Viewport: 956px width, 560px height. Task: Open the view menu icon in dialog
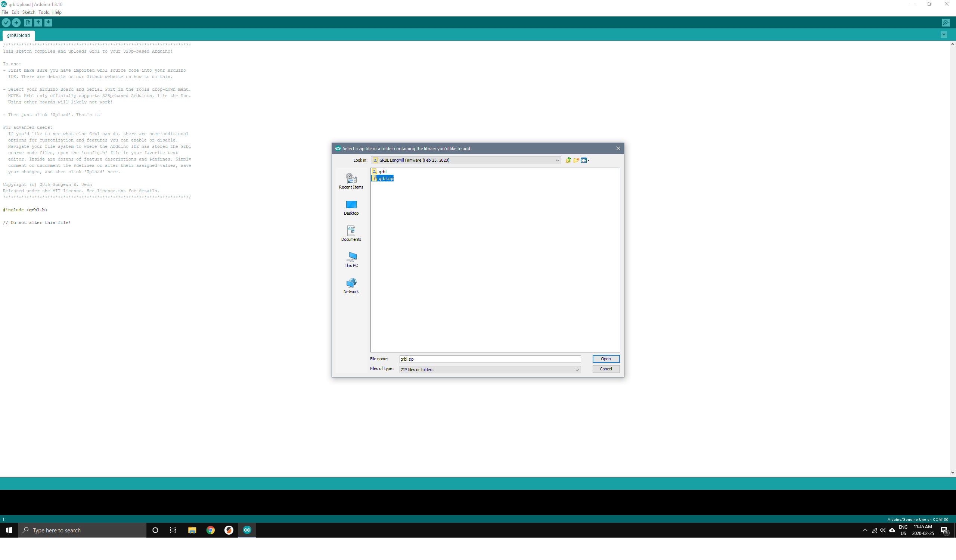(x=585, y=161)
